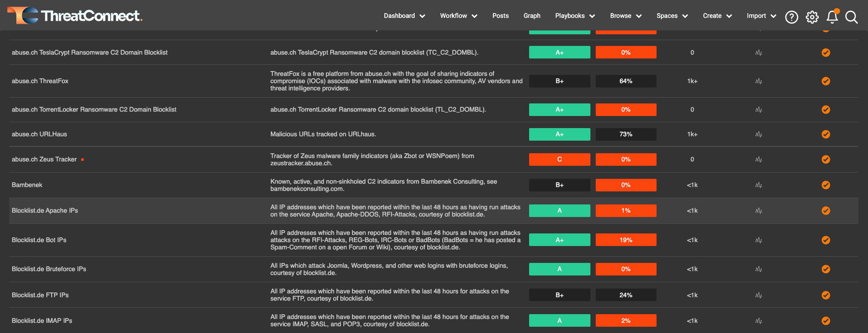Open chart icon for abuse.ch TeslaCrypt row
The height and width of the screenshot is (333, 868).
[759, 53]
